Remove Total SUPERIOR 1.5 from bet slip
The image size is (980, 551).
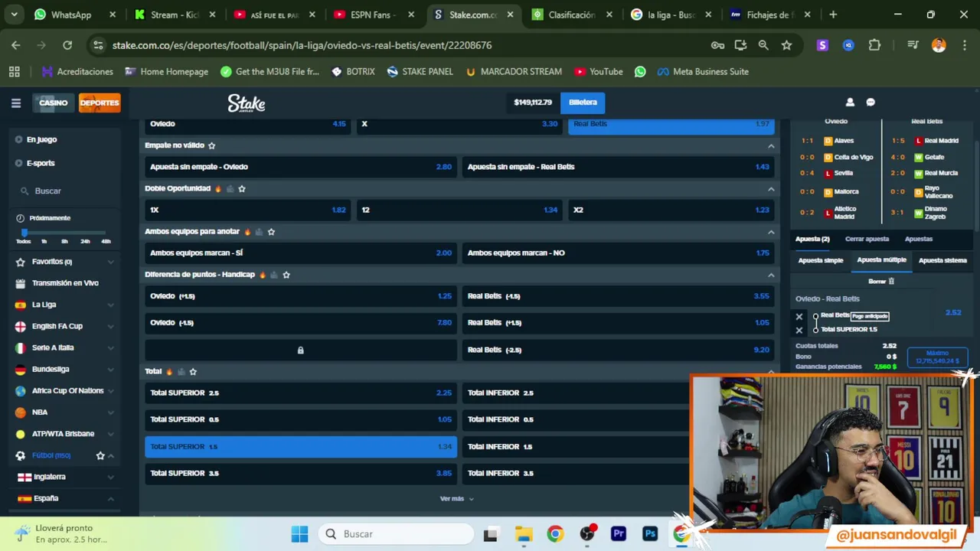[799, 330]
